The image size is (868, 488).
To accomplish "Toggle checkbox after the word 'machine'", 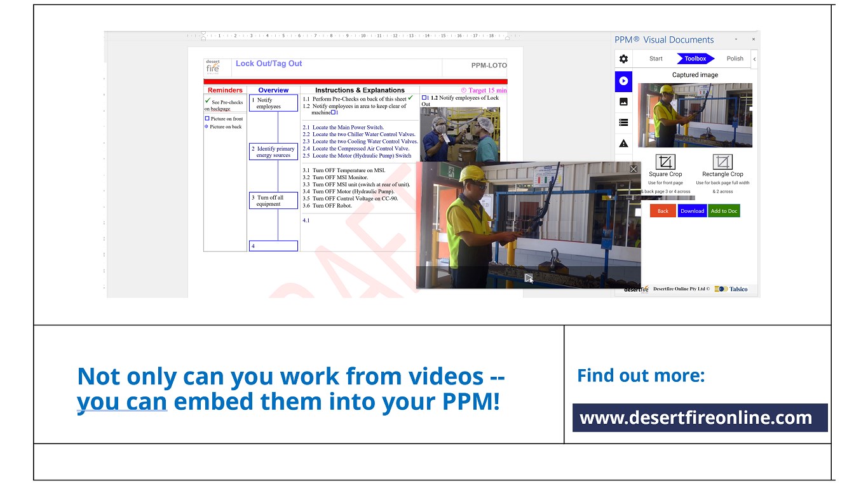I will (333, 112).
